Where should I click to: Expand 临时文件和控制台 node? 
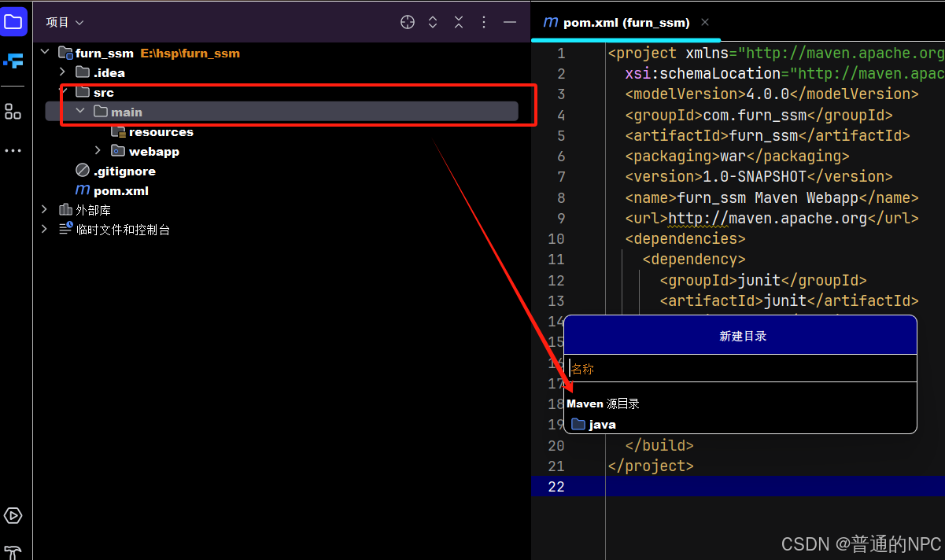click(45, 230)
